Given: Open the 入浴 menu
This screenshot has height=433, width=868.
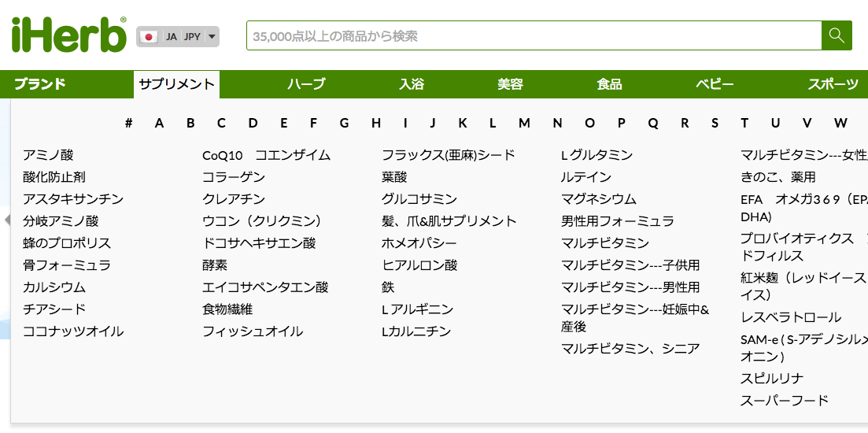Looking at the screenshot, I should (412, 84).
